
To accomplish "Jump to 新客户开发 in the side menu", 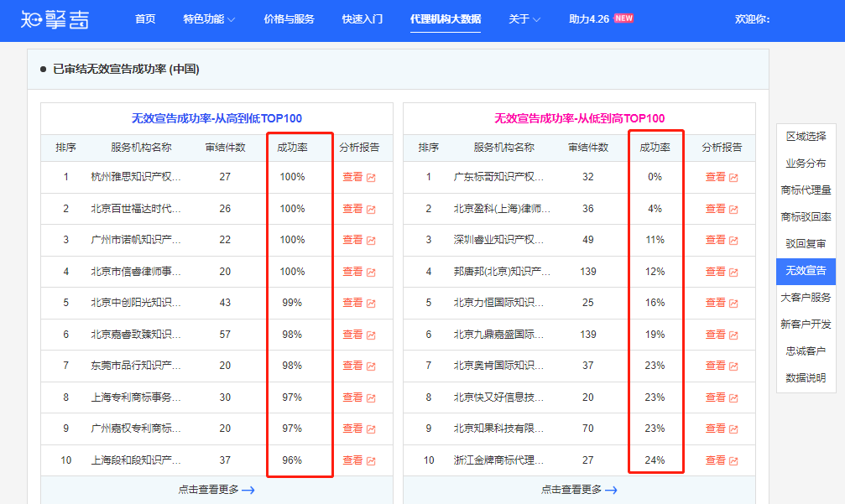I will pos(806,325).
